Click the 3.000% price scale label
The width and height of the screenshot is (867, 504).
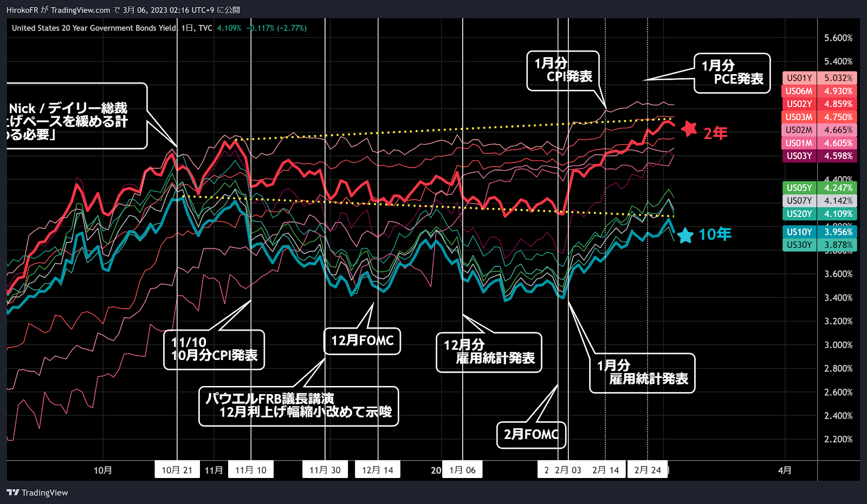pyautogui.click(x=838, y=345)
